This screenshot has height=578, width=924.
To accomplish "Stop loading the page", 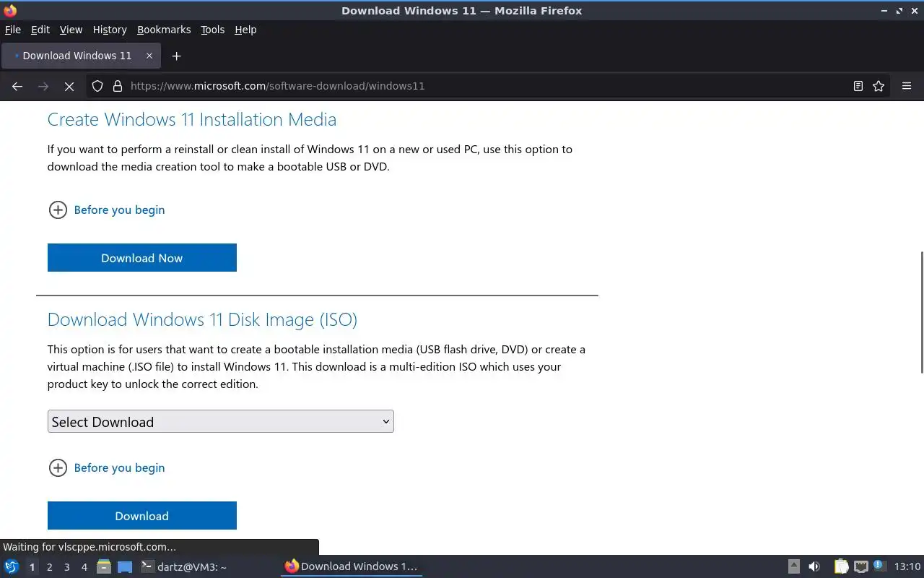I will pyautogui.click(x=69, y=86).
